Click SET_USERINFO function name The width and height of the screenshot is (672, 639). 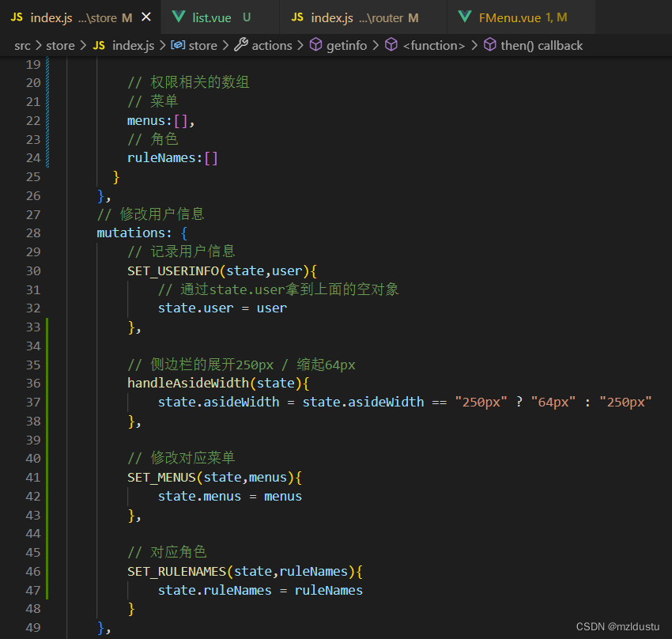[172, 270]
